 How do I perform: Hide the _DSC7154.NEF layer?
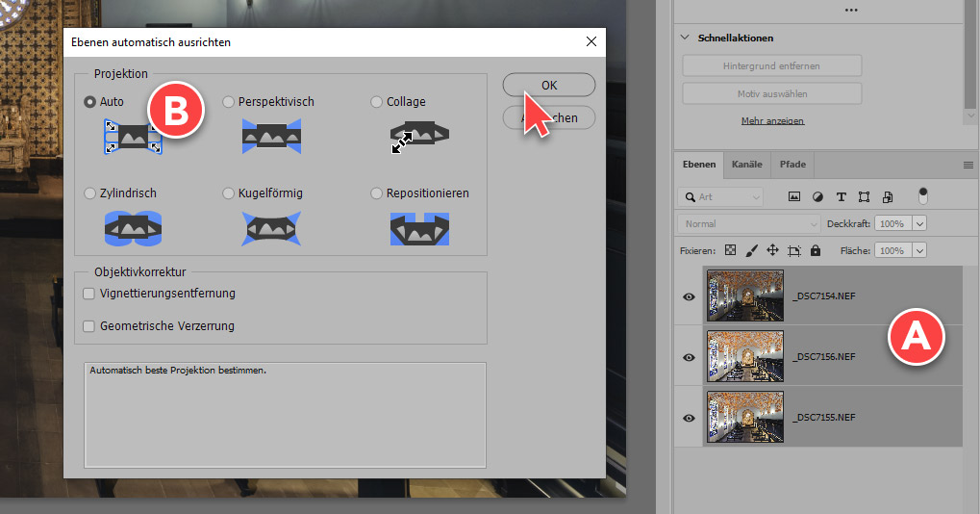point(689,296)
